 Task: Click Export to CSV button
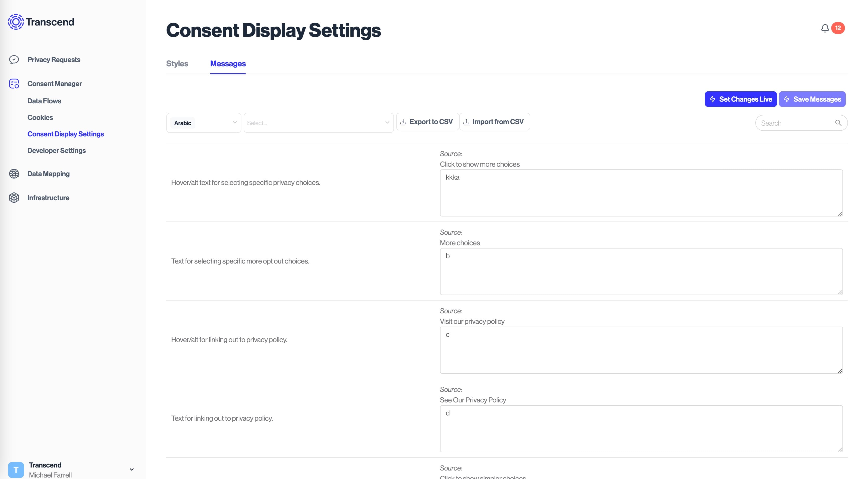pos(427,122)
